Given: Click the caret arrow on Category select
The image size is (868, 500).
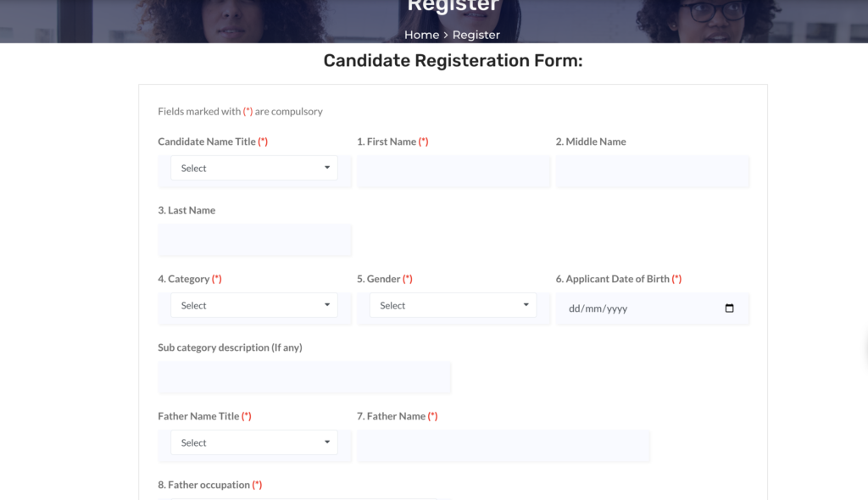Looking at the screenshot, I should [x=327, y=304].
